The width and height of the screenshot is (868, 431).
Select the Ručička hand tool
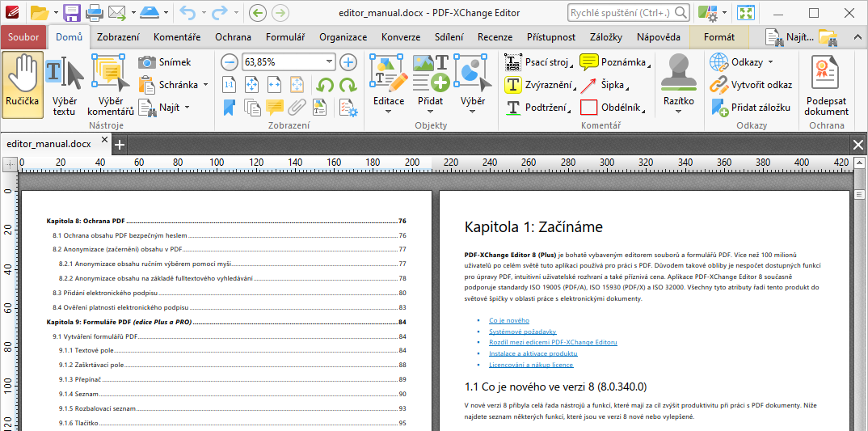(23, 85)
